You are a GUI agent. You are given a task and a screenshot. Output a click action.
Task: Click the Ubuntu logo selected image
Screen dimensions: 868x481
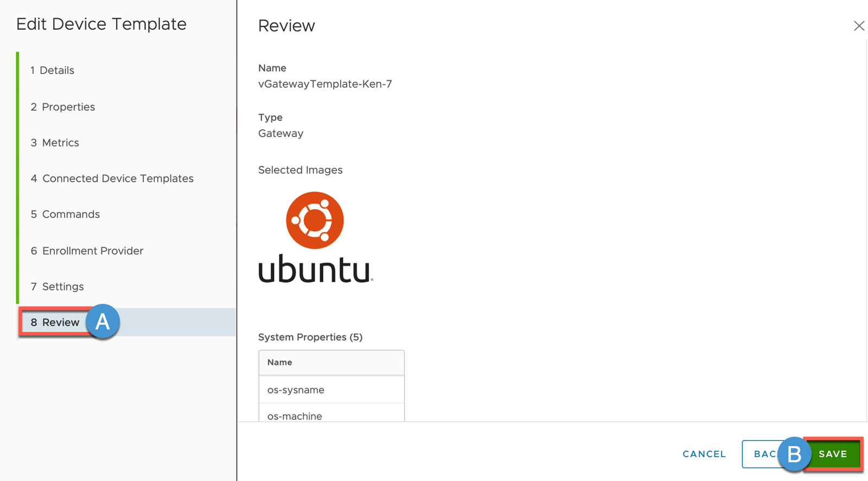pos(316,237)
